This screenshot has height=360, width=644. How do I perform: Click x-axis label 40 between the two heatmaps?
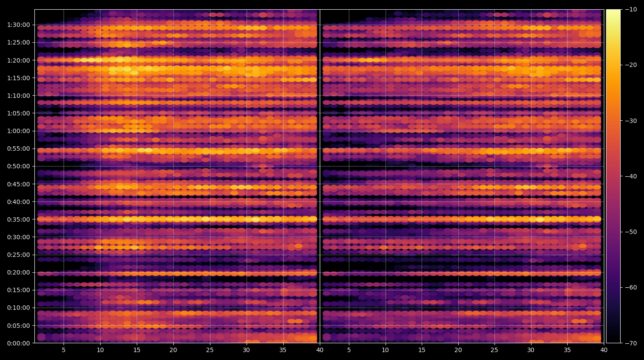point(320,350)
